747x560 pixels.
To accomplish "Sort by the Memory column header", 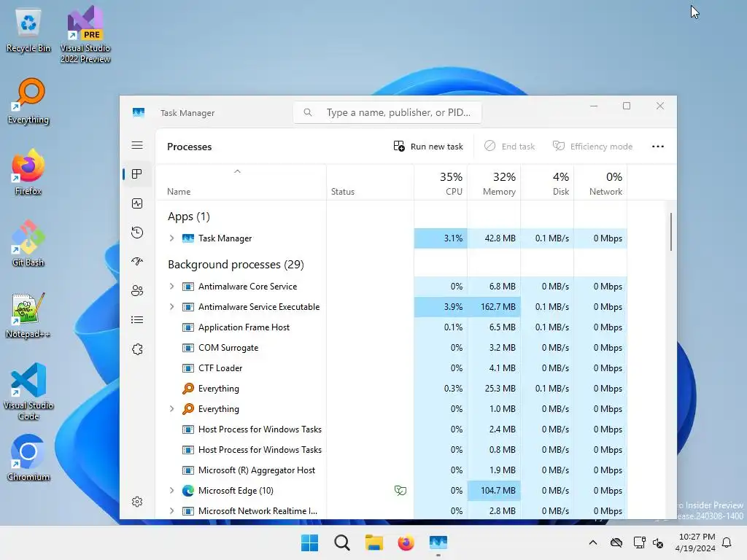I will coord(494,182).
